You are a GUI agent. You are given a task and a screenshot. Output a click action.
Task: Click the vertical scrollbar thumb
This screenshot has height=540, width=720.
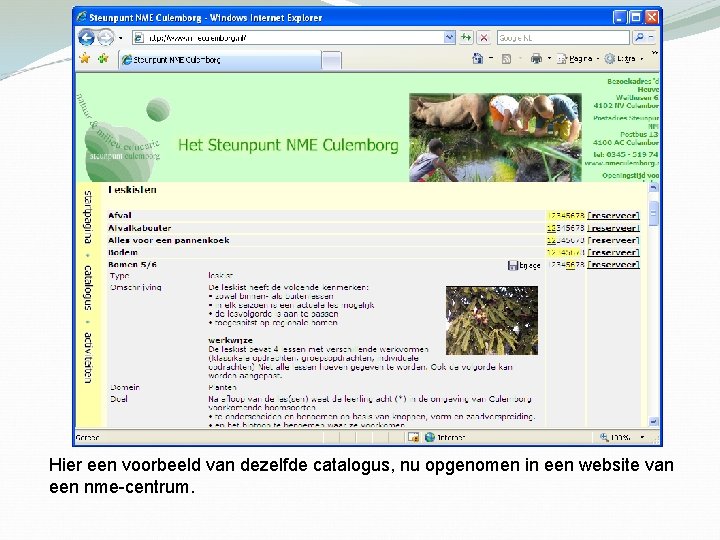pos(653,214)
